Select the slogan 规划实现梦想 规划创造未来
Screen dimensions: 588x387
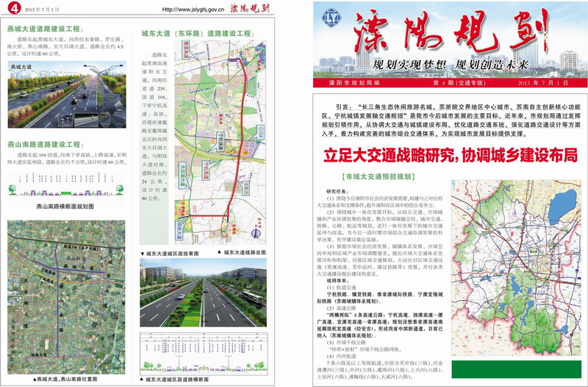pos(450,65)
